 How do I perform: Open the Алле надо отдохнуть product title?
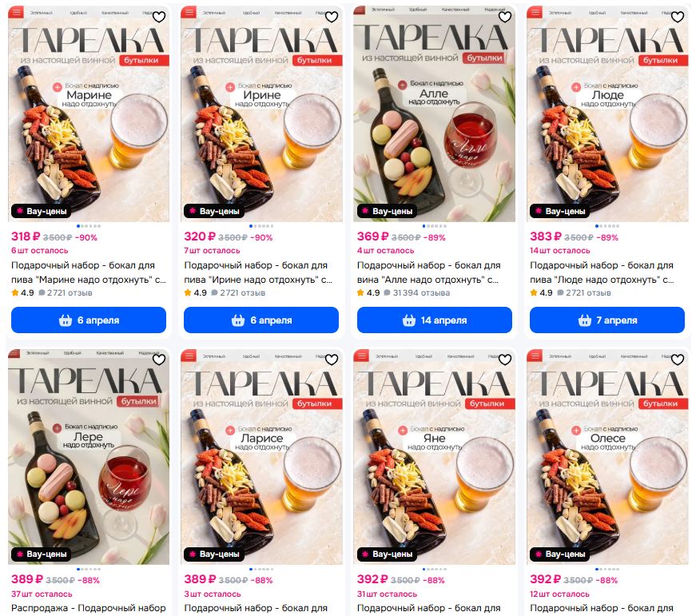[429, 272]
